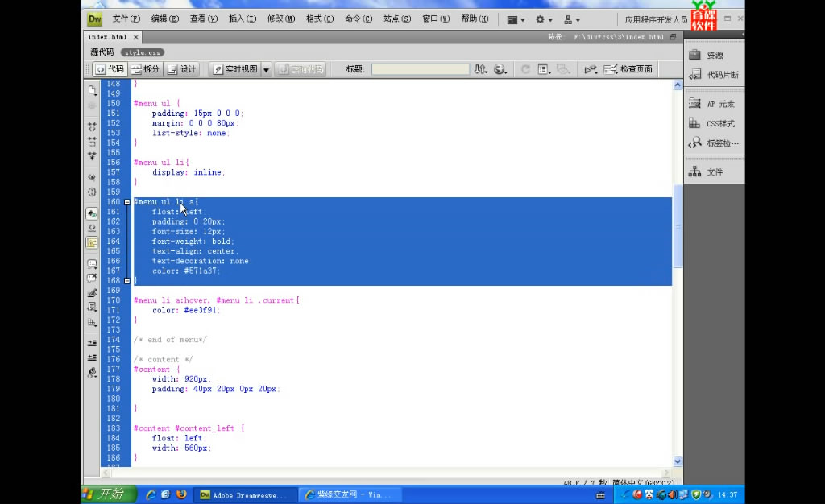Collapse code block at line 160
Viewport: 825px width, 504px height.
coord(126,202)
